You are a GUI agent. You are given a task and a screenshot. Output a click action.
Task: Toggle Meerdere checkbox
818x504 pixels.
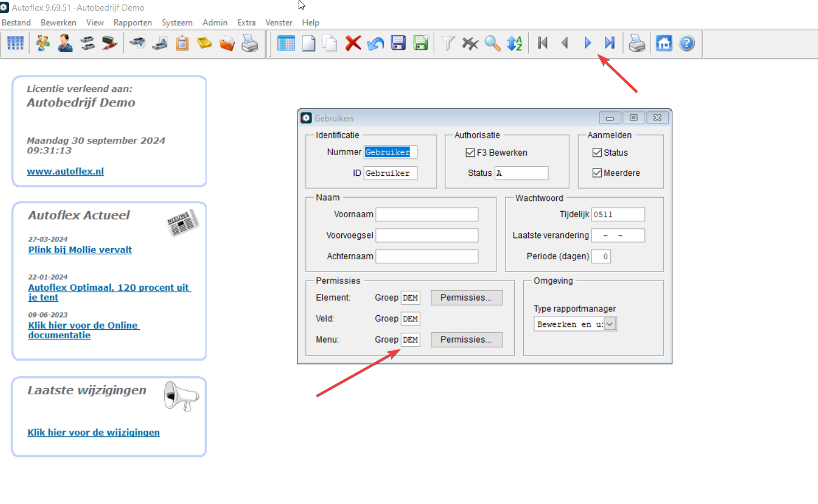[x=597, y=173]
